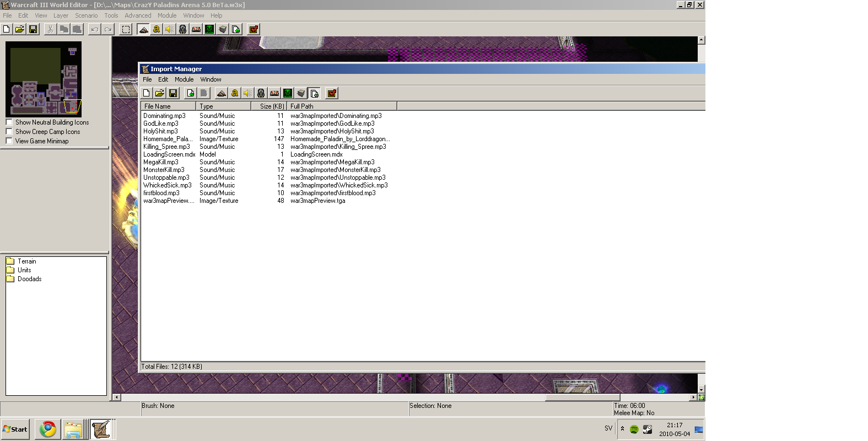The width and height of the screenshot is (868, 441).
Task: Open Object Editor from main toolbar
Action: pos(183,29)
